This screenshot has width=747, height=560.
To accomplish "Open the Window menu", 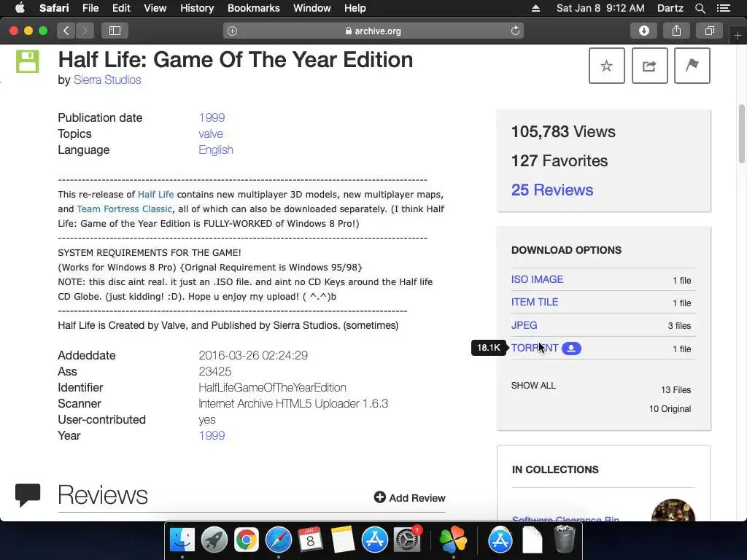I will [x=312, y=8].
